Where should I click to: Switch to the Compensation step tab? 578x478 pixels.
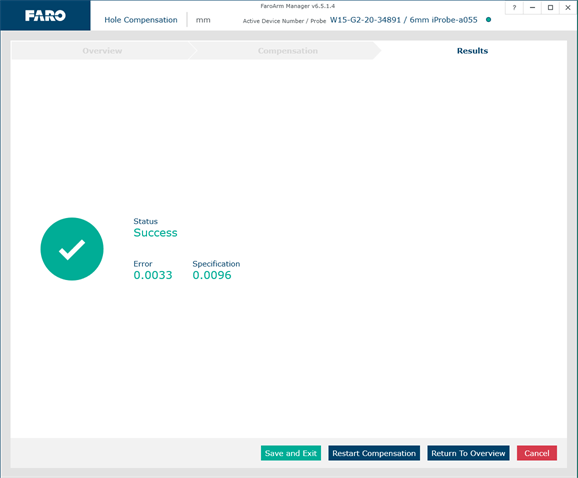coord(288,51)
